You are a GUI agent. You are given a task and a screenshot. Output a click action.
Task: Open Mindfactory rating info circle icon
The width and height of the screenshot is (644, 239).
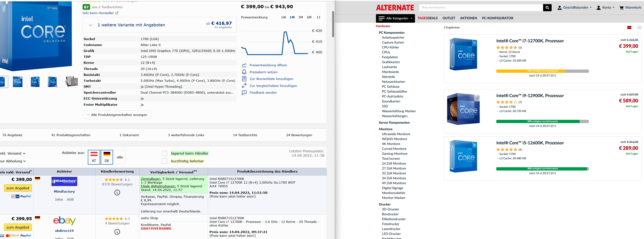click(117, 192)
